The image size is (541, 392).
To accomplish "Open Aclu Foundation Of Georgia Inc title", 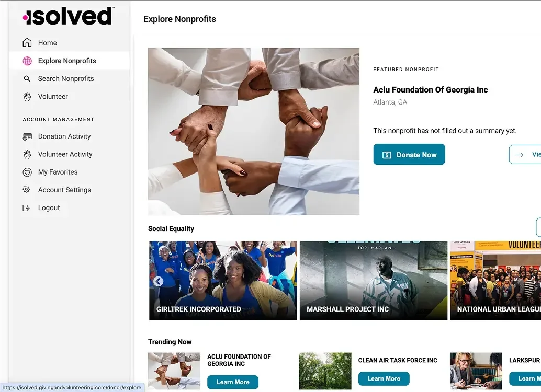I will pyautogui.click(x=431, y=90).
